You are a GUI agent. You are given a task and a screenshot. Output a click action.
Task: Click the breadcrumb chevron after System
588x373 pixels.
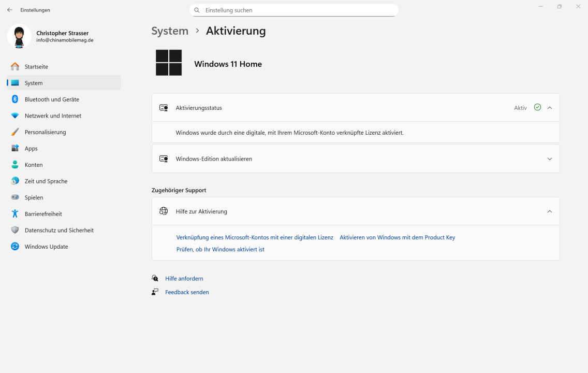click(197, 31)
